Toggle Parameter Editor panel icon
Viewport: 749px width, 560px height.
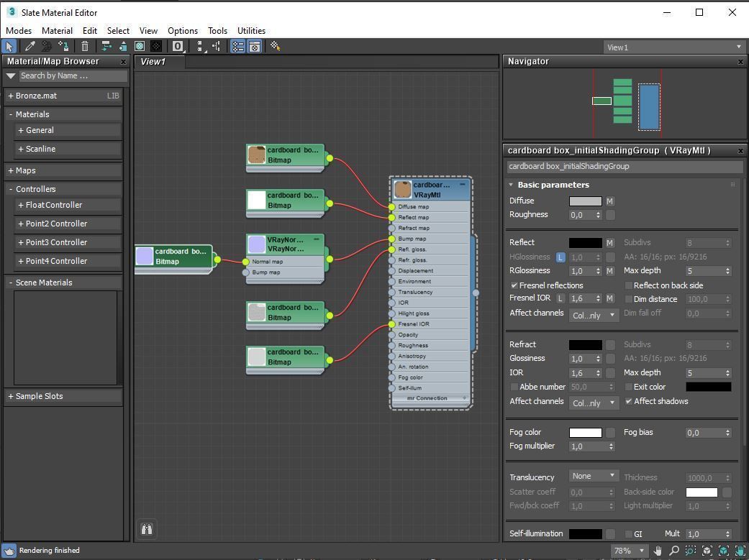pos(255,46)
